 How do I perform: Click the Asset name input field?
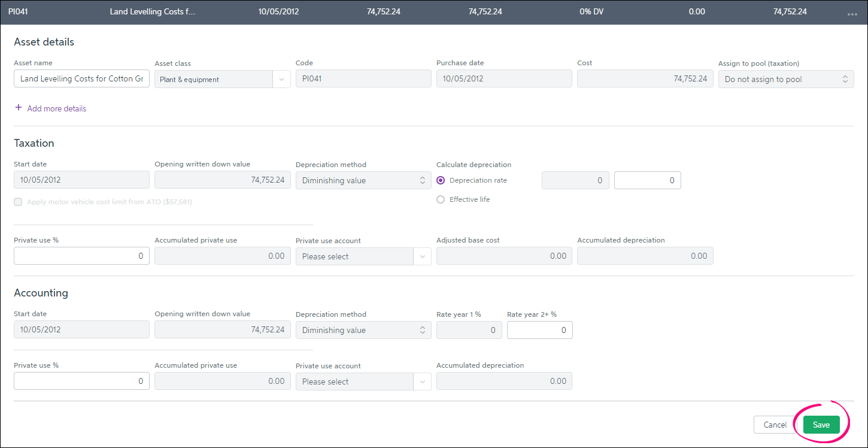pos(81,79)
